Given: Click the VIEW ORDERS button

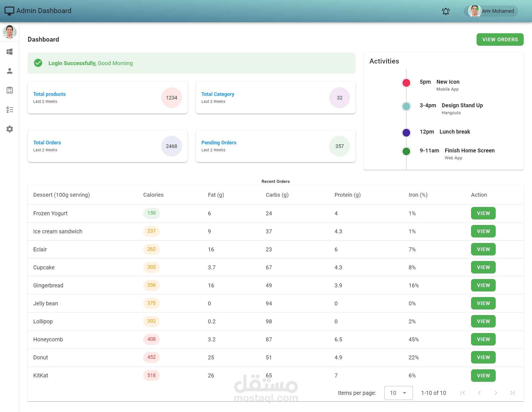Looking at the screenshot, I should (x=500, y=40).
